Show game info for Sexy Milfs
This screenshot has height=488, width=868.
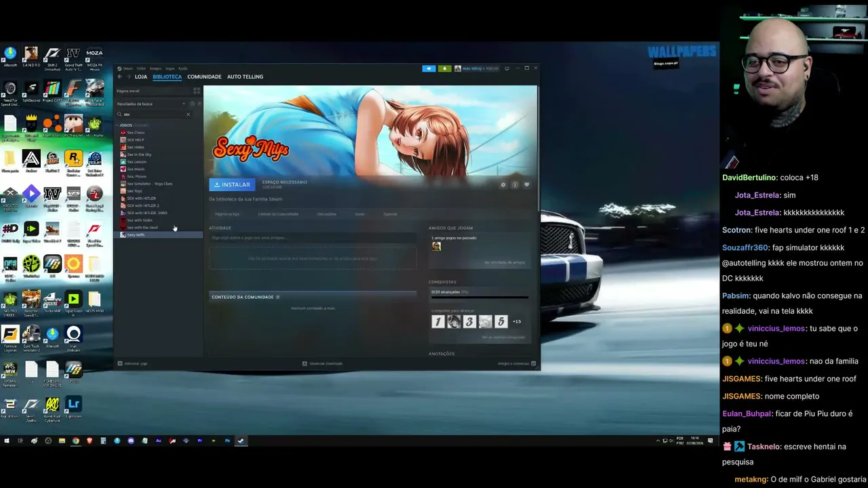click(x=515, y=184)
